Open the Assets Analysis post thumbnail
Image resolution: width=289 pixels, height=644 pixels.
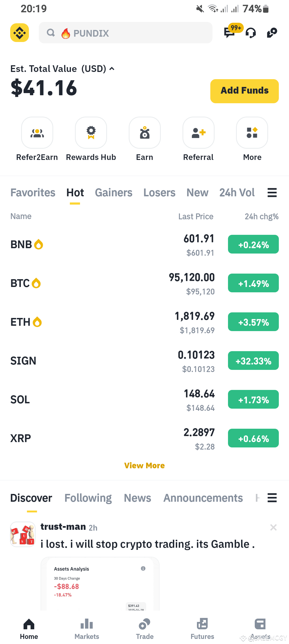coord(100,584)
